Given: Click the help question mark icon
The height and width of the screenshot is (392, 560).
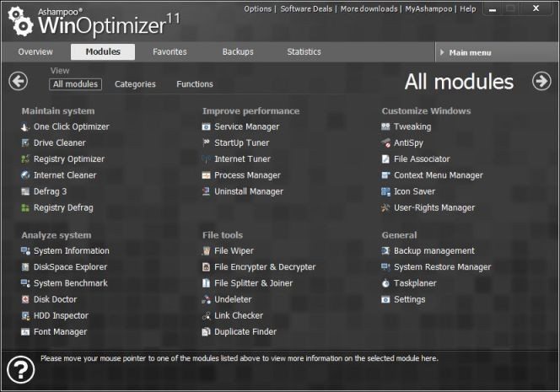Looking at the screenshot, I should tap(19, 369).
